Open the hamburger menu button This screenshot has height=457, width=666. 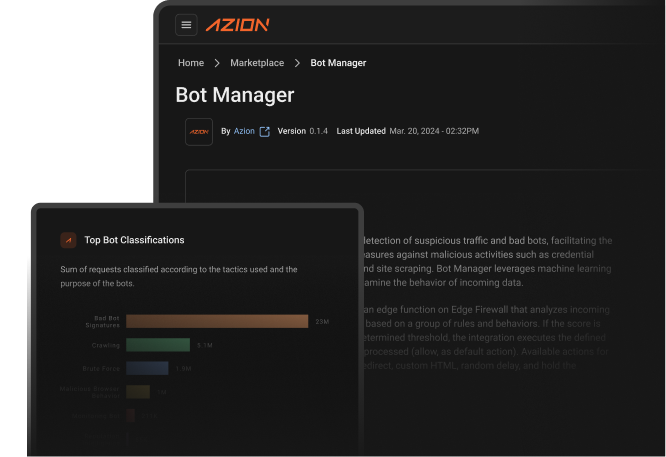186,25
